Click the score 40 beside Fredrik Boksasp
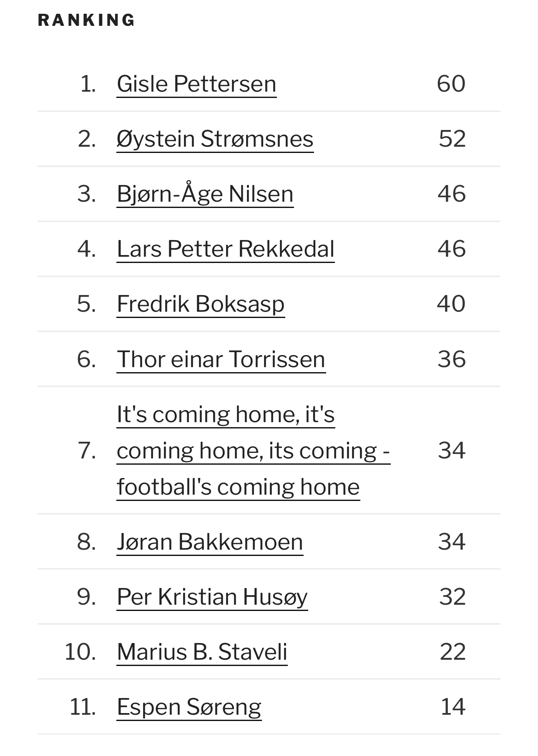This screenshot has width=538, height=756. [451, 304]
